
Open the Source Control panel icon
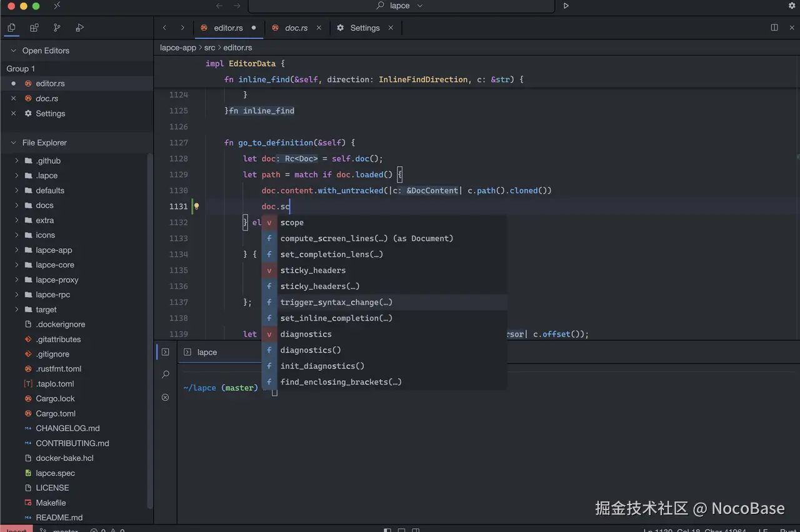[x=57, y=27]
